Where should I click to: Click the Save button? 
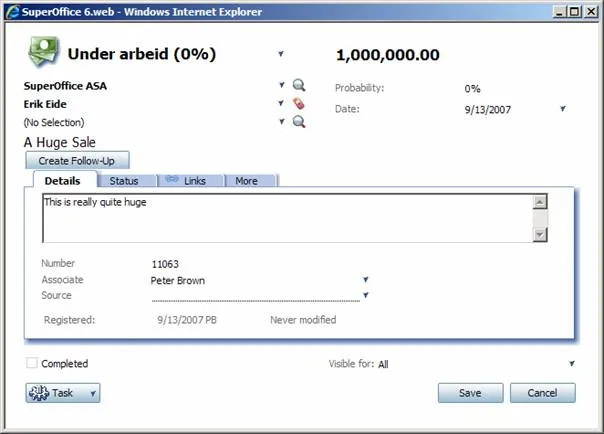click(470, 393)
